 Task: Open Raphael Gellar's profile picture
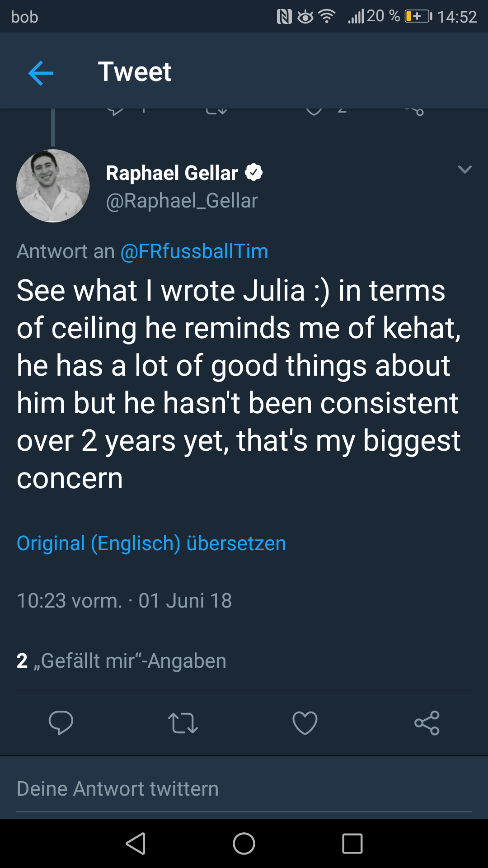53,186
